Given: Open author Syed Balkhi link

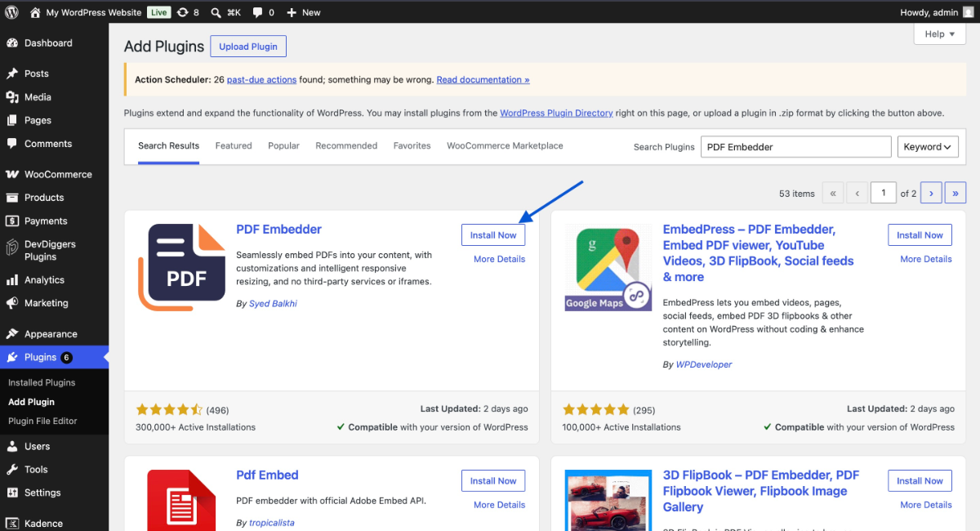Looking at the screenshot, I should [273, 304].
